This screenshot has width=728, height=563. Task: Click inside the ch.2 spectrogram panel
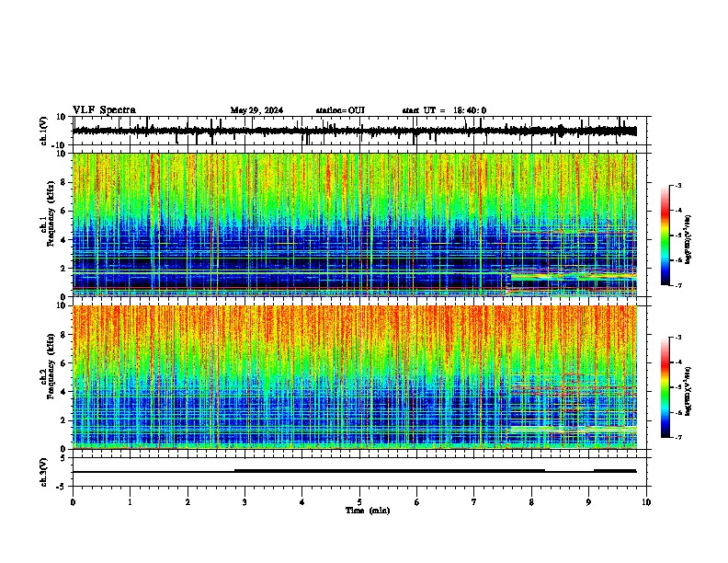point(354,377)
